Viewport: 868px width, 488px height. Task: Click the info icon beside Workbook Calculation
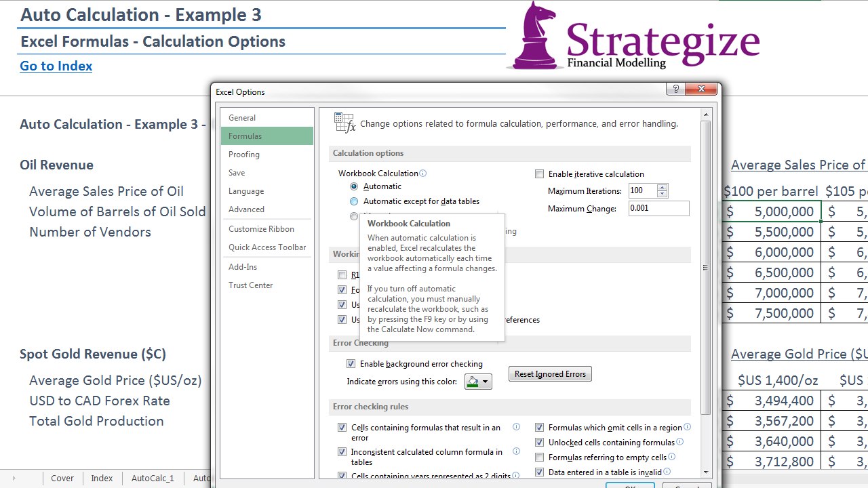(423, 174)
